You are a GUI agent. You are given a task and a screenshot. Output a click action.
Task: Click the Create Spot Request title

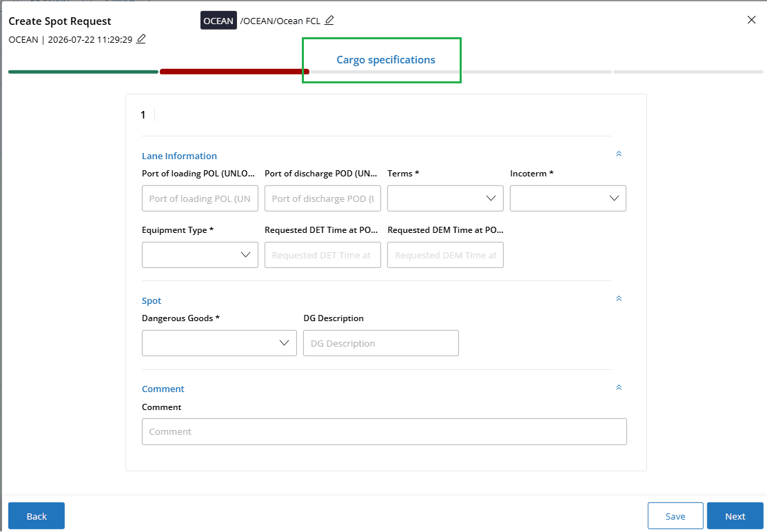[60, 21]
